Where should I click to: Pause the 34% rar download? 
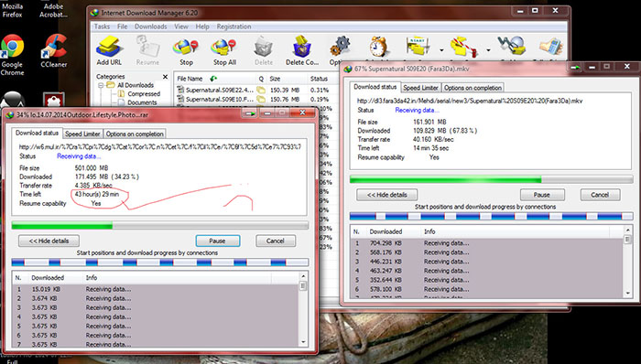(218, 241)
